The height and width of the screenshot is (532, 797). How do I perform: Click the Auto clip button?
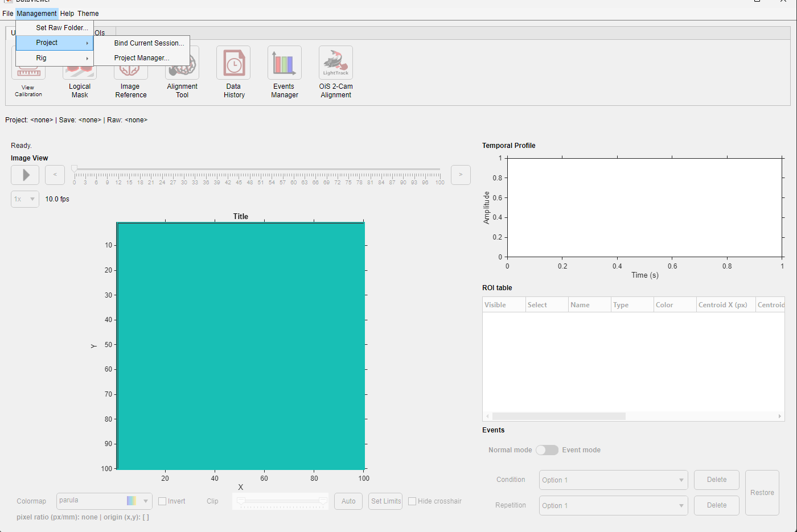348,501
